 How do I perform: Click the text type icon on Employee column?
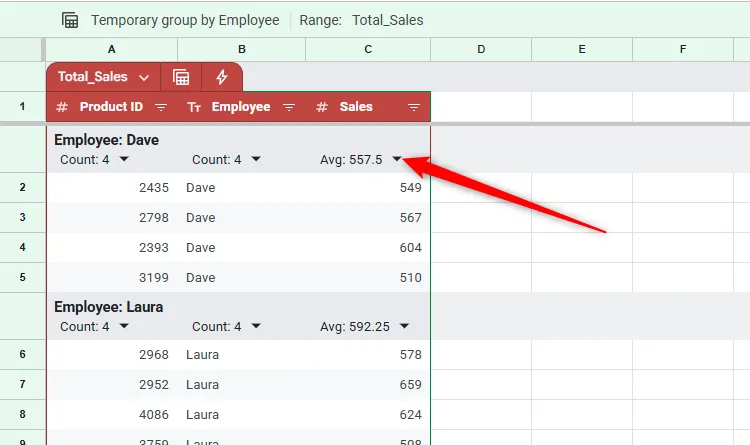tap(195, 107)
